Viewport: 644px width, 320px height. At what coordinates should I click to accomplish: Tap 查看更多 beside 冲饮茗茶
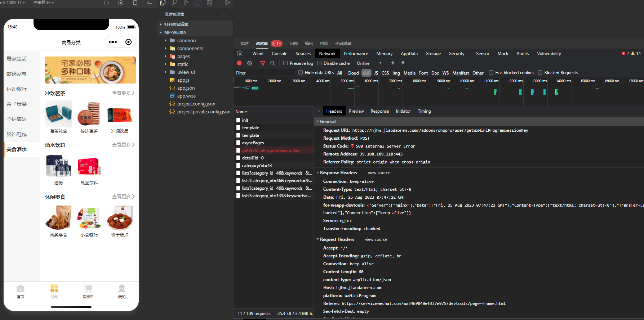point(123,93)
